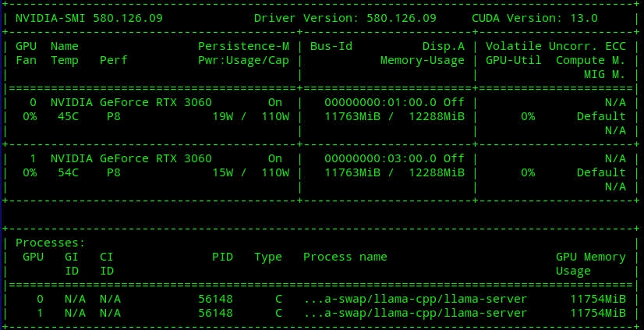This screenshot has height=330, width=644.
Task: Select the 'Driver Version: 580.126.09' text
Action: 345,19
